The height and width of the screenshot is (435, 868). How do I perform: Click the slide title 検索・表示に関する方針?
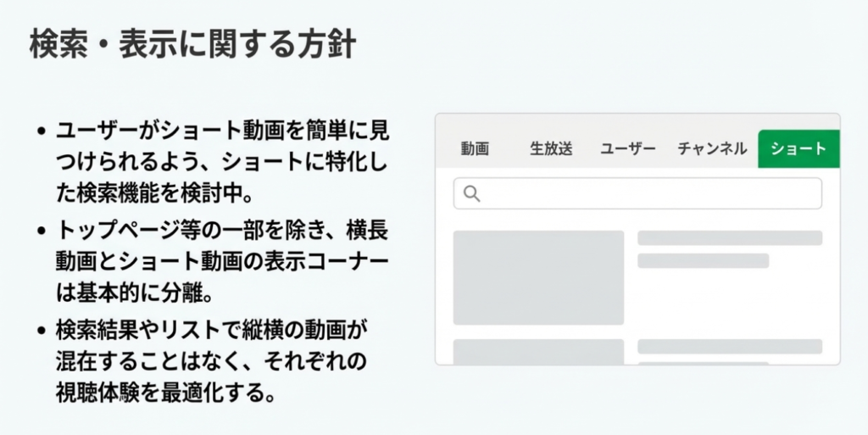pyautogui.click(x=192, y=44)
